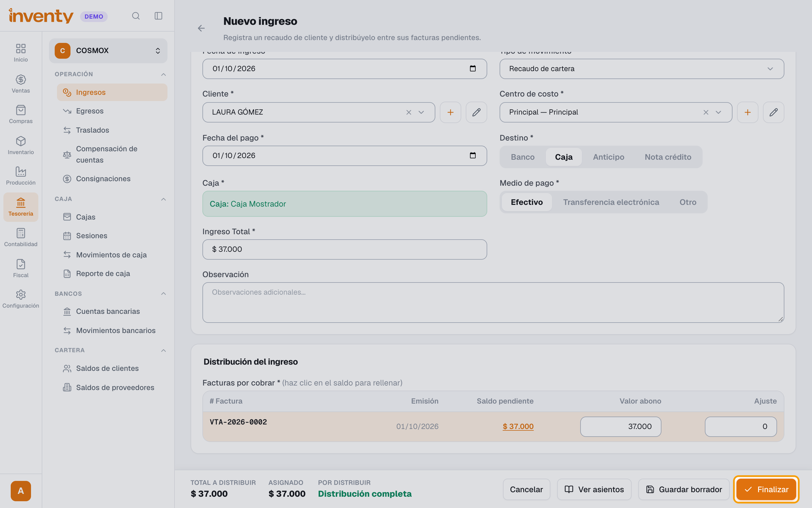The height and width of the screenshot is (508, 812).
Task: Edit Centro de costo pencil icon
Action: pos(773,112)
